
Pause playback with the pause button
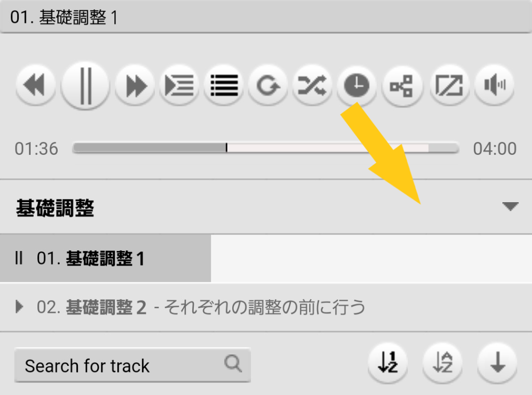point(85,86)
